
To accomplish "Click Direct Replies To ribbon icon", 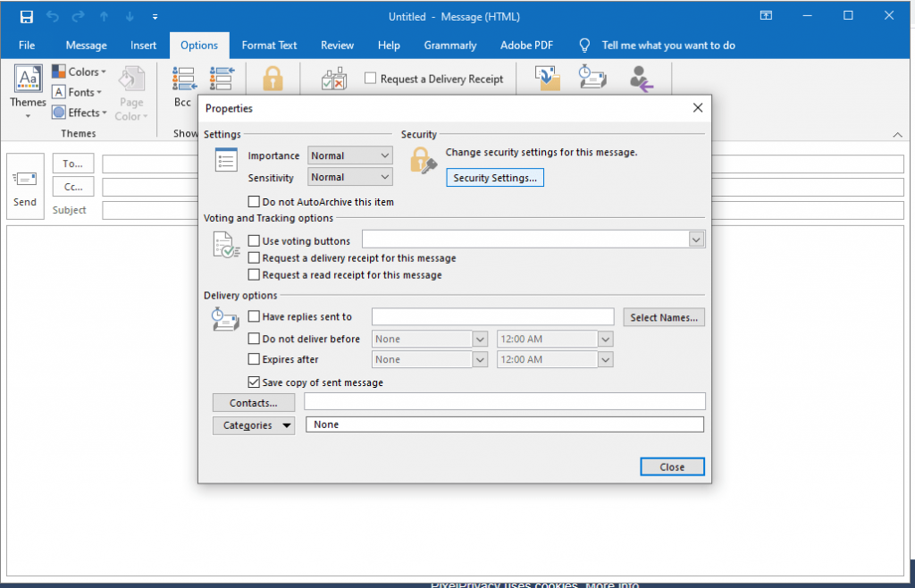I will [x=642, y=78].
